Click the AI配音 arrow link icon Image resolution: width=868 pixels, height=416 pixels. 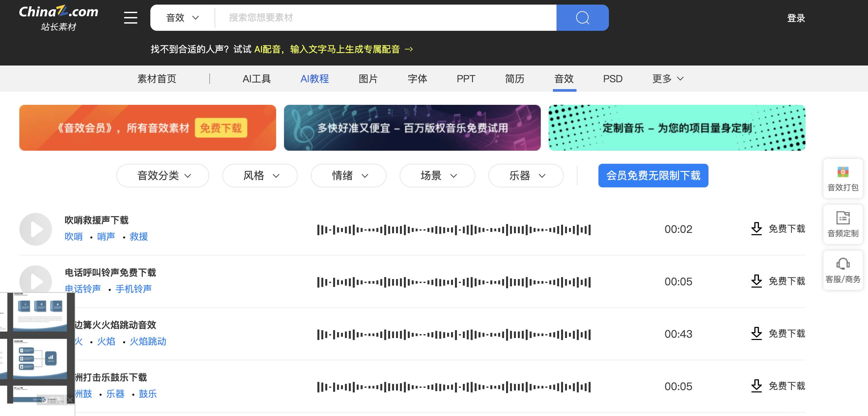click(x=409, y=49)
